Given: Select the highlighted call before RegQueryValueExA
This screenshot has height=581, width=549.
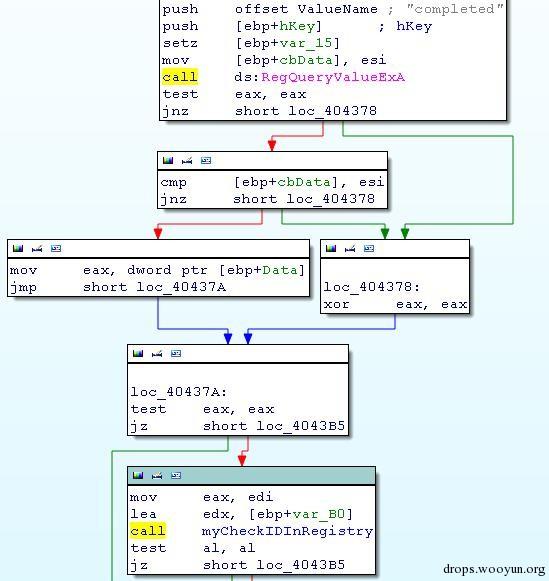Looking at the screenshot, I should 180,77.
